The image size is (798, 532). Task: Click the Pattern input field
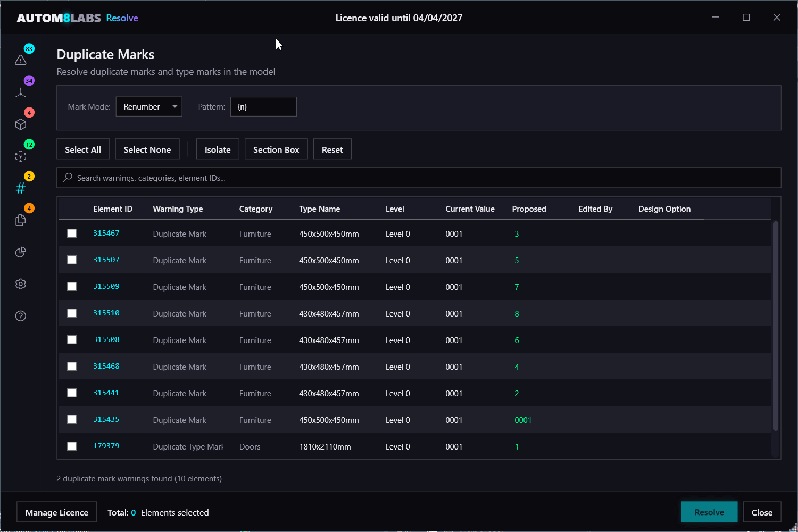pyautogui.click(x=263, y=107)
